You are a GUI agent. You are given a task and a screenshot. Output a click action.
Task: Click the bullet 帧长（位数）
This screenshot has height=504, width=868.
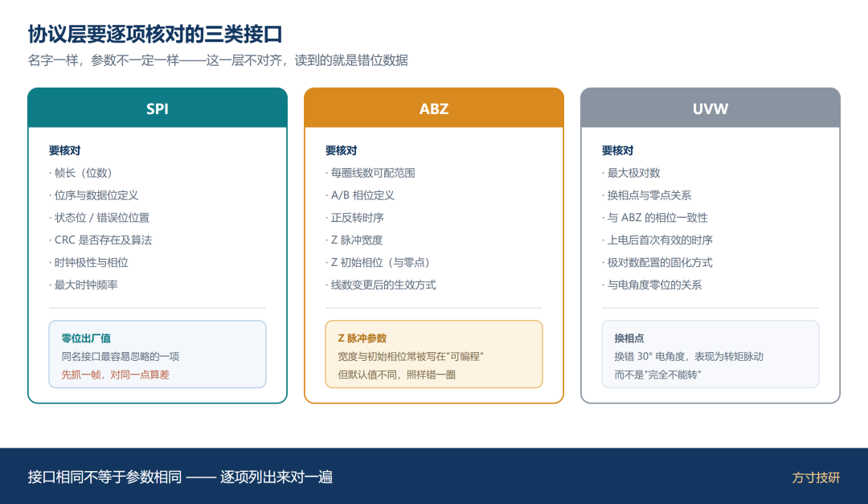point(81,173)
